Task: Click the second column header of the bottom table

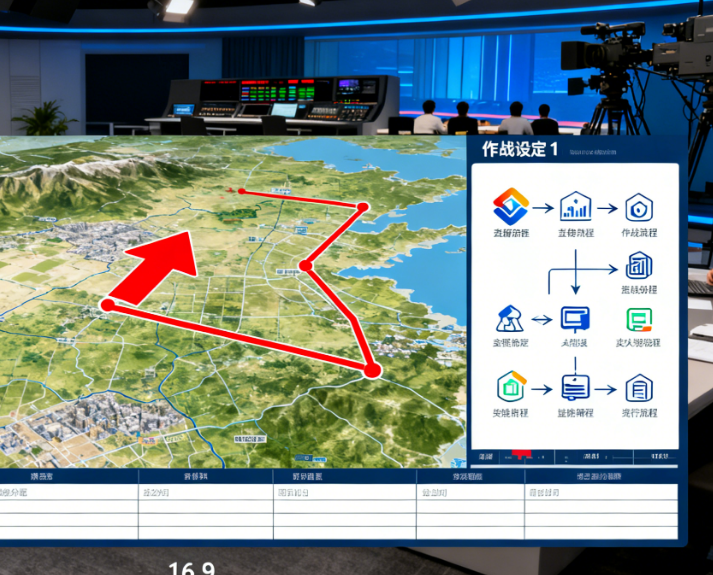Action: [x=206, y=476]
